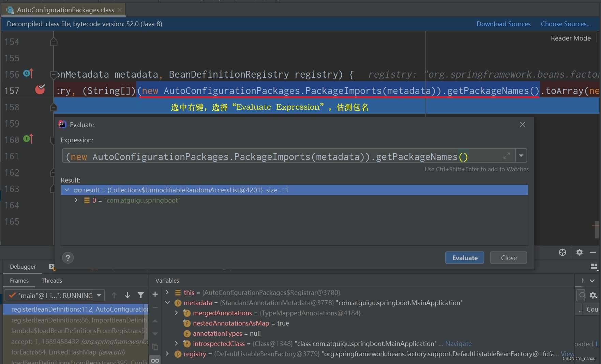Collapse the result node in Evaluate

[67, 190]
